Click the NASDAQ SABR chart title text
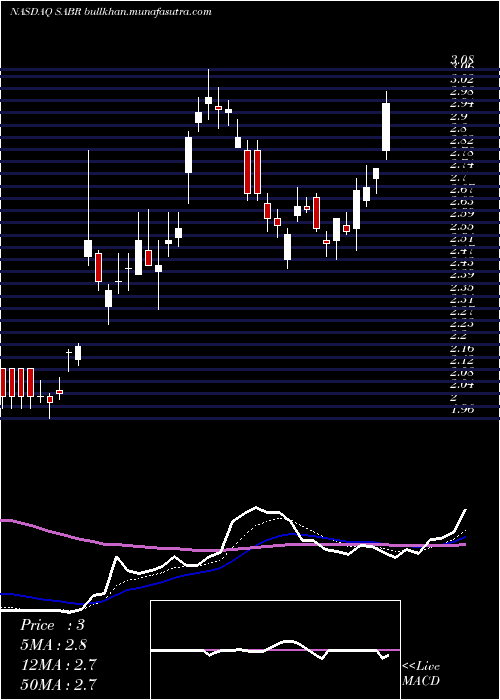This screenshot has height=700, width=500. 110,12
